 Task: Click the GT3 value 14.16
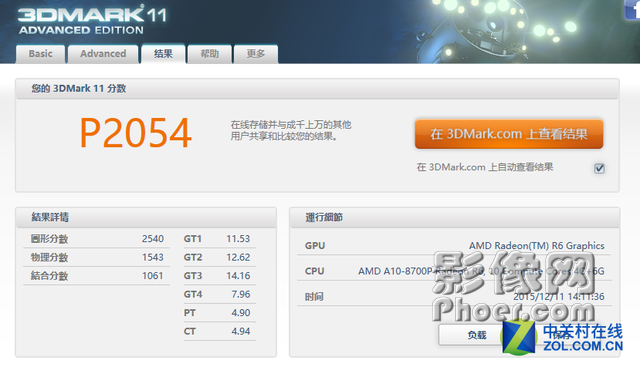coord(238,276)
